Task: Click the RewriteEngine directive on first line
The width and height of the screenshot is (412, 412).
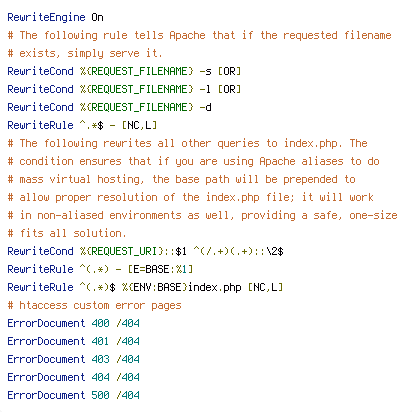Action: pos(46,17)
